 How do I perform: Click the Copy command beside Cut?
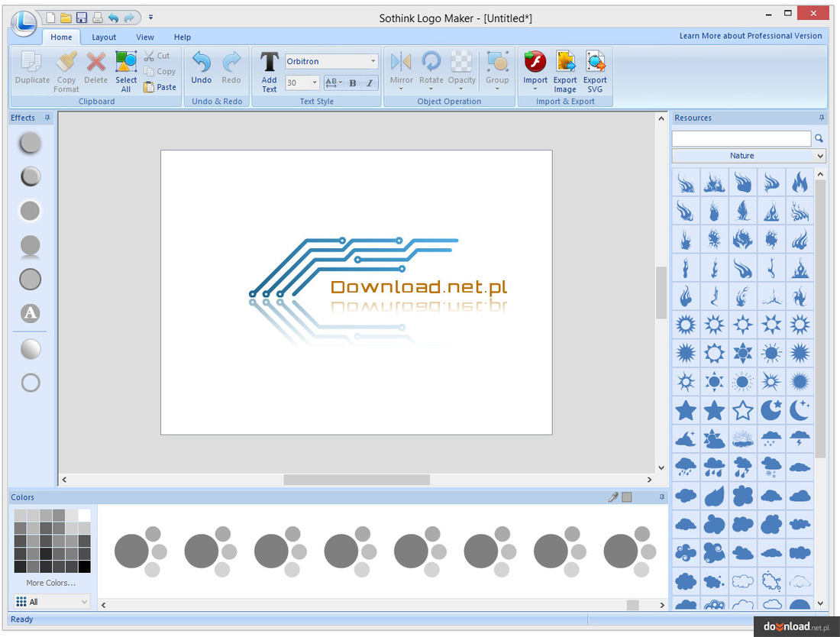pos(160,71)
